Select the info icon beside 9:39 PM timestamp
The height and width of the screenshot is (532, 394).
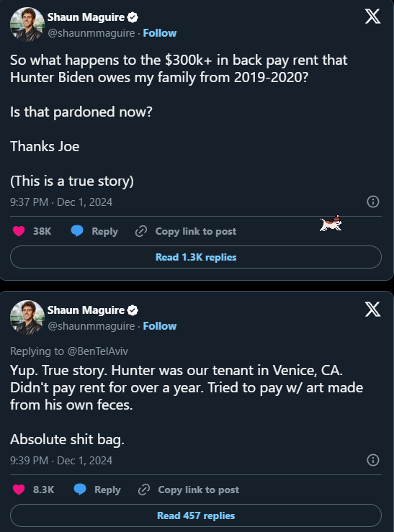373,461
